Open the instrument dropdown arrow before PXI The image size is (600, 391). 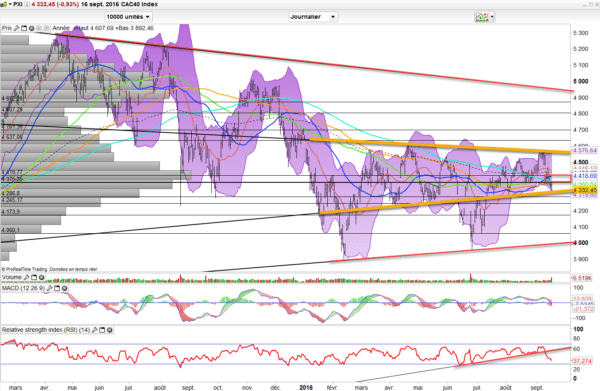click(10, 5)
